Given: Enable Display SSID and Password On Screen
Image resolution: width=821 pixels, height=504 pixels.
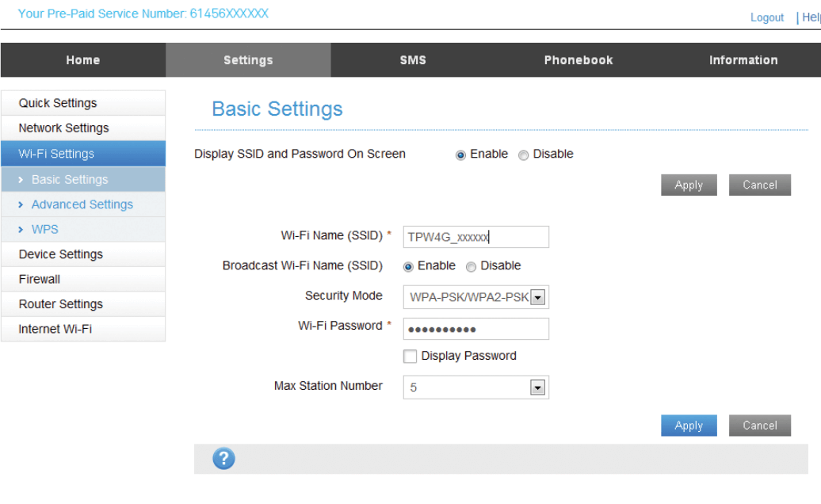Looking at the screenshot, I should 460,155.
